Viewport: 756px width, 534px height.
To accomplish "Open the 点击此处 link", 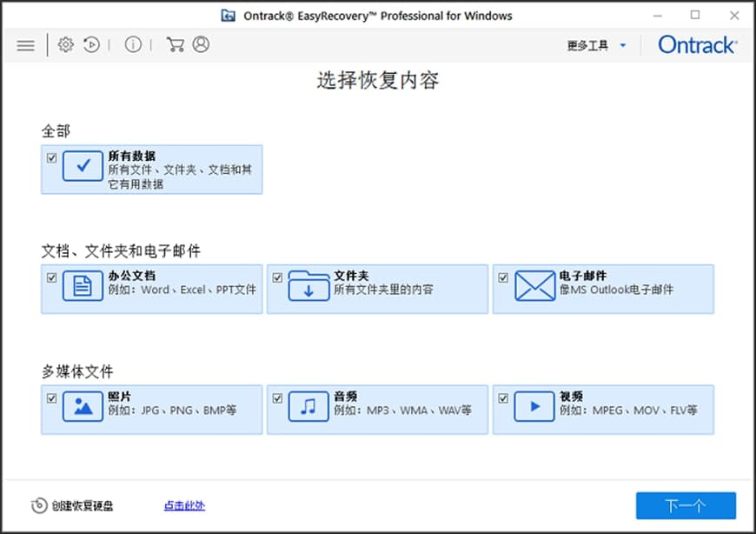I will click(183, 505).
